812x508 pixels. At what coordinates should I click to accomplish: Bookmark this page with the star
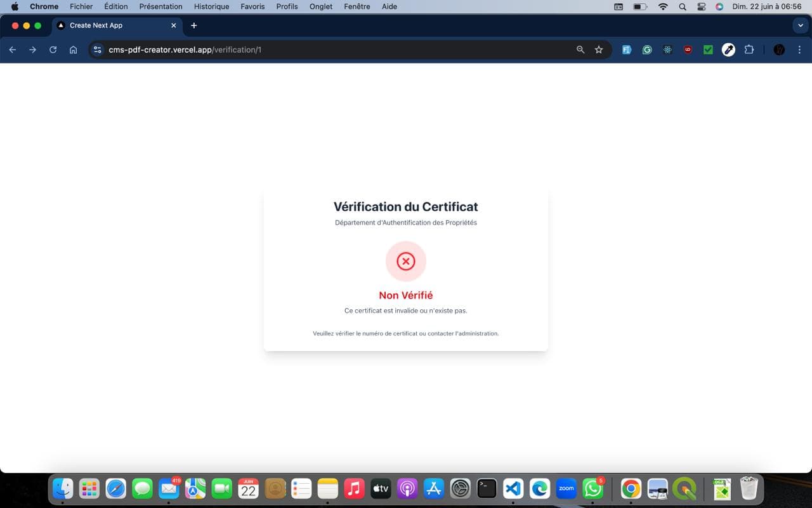coord(599,50)
